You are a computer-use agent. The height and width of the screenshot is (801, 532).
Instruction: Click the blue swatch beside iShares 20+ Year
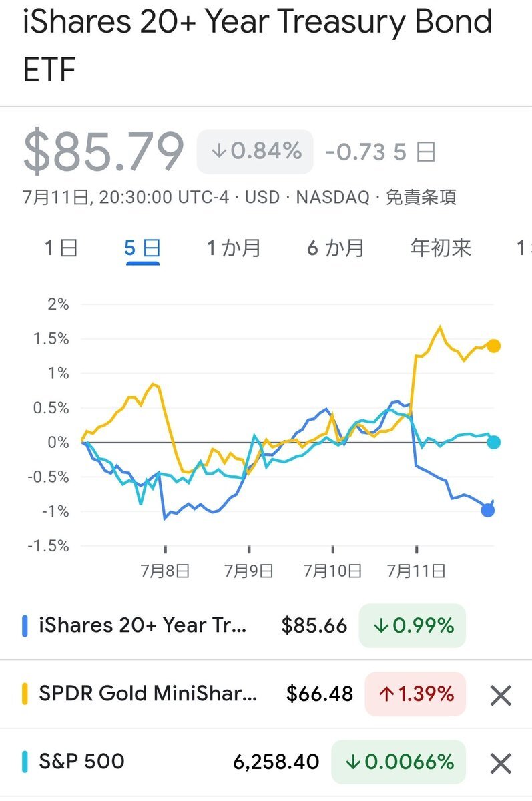click(x=25, y=625)
